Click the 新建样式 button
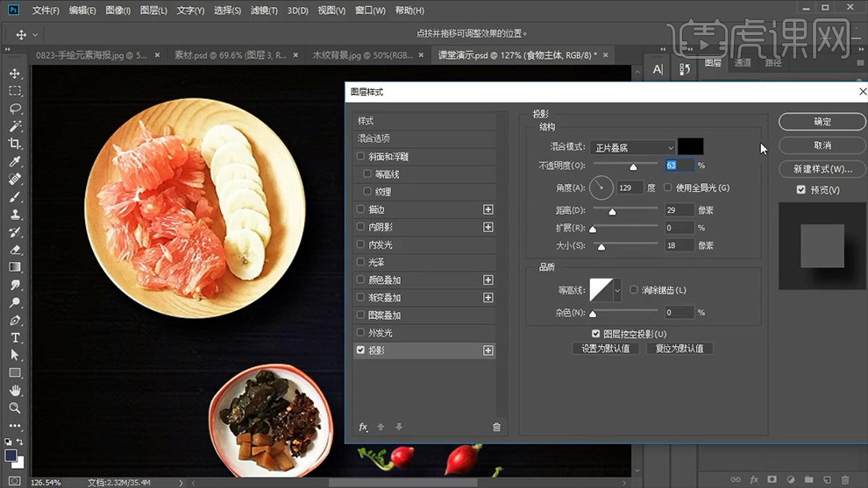This screenshot has width=868, height=488. point(822,168)
